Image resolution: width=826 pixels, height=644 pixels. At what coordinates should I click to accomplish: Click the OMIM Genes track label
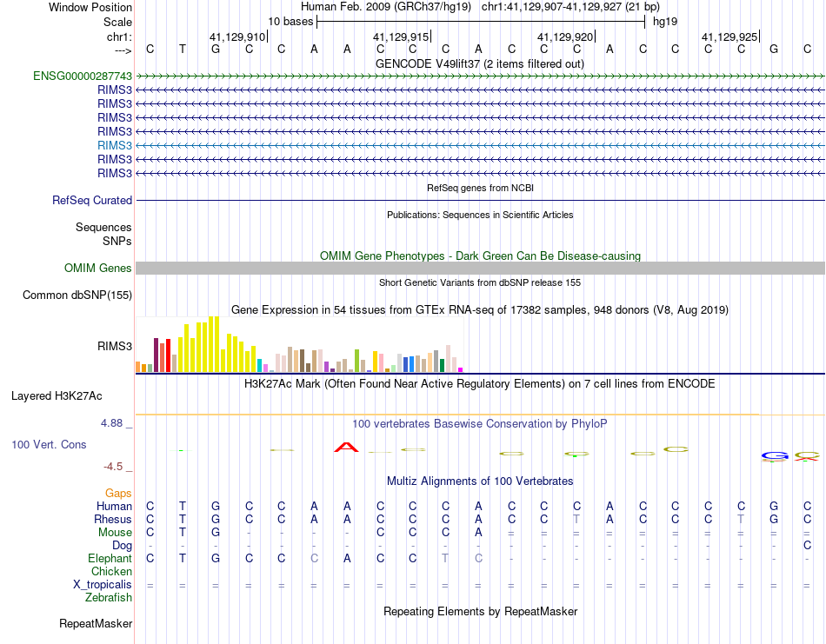pyautogui.click(x=98, y=268)
